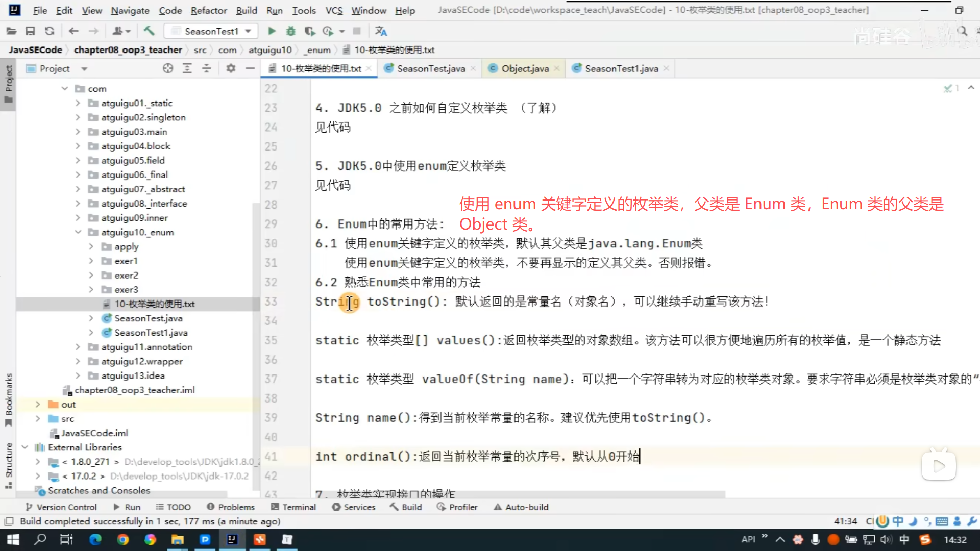The height and width of the screenshot is (551, 980).
Task: Hide the Project panel with minus button
Action: point(250,68)
